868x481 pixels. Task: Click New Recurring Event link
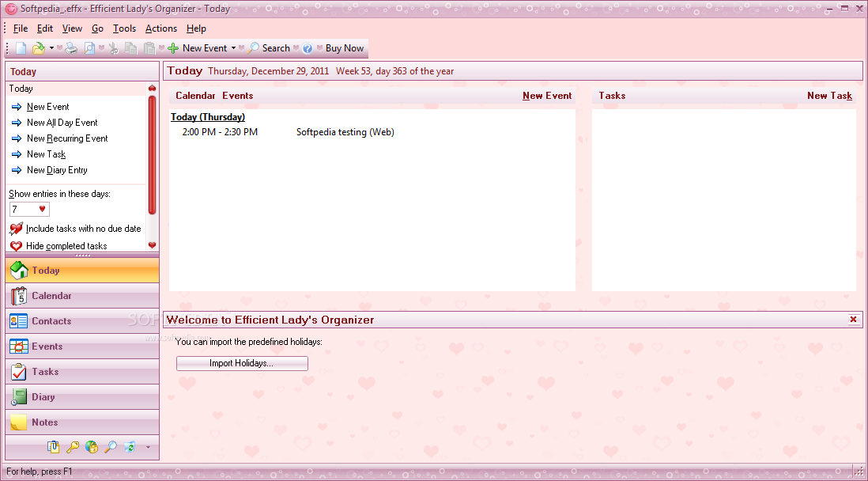click(67, 138)
